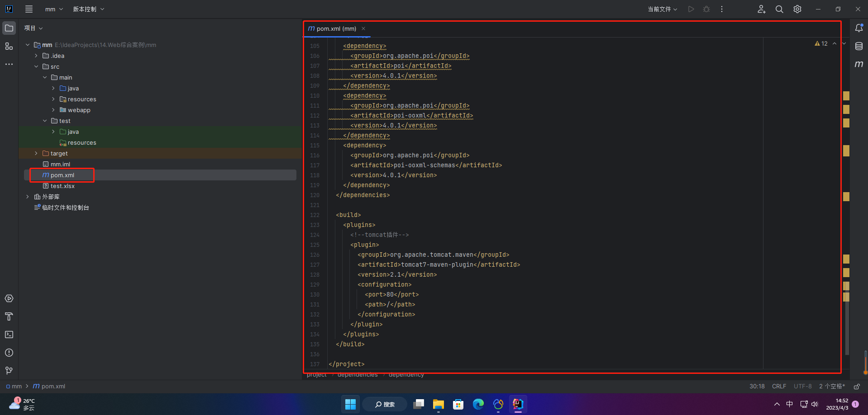The width and height of the screenshot is (868, 415).
Task: Open Search Everywhere magnifier
Action: click(779, 9)
